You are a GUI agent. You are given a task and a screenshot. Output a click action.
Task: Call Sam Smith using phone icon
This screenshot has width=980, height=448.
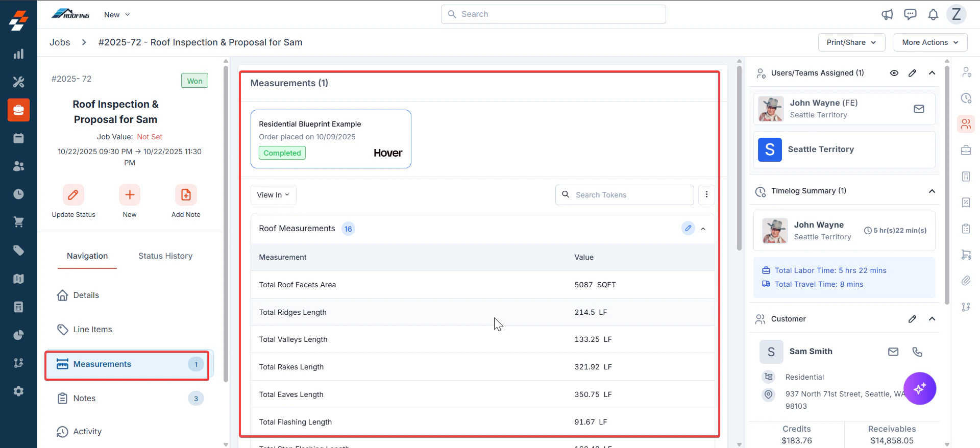tap(917, 352)
